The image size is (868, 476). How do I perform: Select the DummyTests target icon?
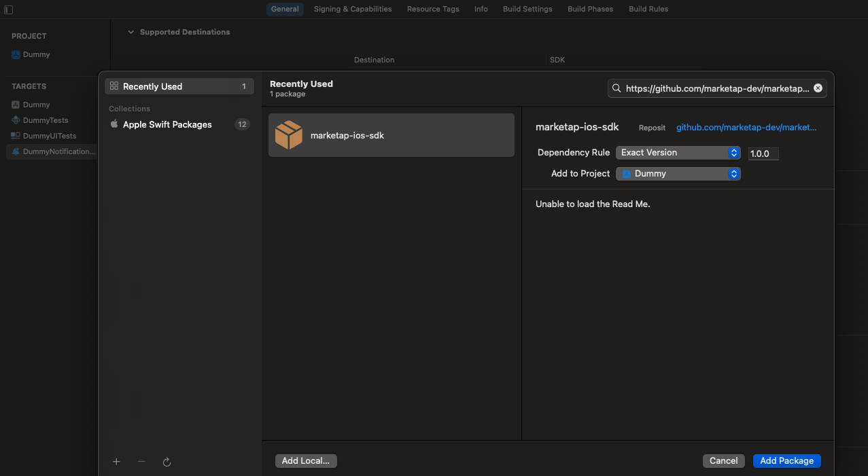(16, 120)
